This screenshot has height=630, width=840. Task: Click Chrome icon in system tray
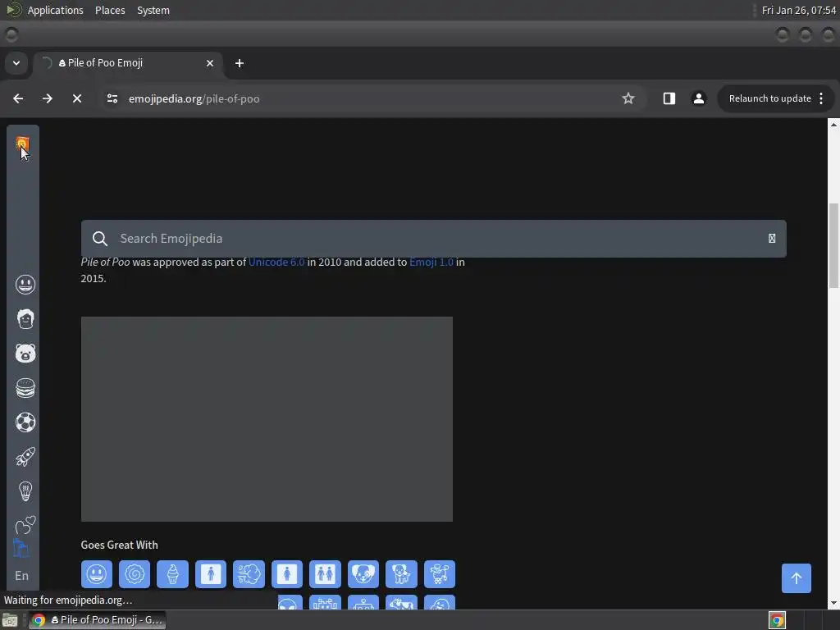pyautogui.click(x=777, y=620)
